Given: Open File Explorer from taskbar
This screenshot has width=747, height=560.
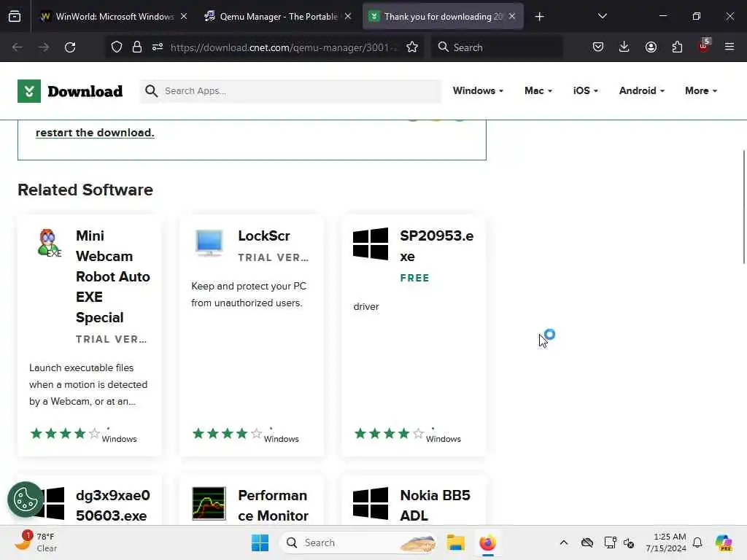Looking at the screenshot, I should 455,542.
